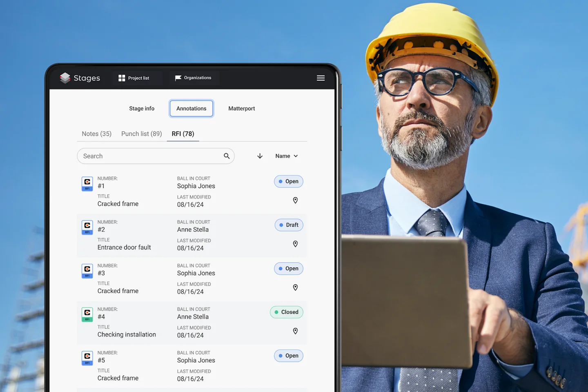Switch to the Matterport tab

pos(242,109)
